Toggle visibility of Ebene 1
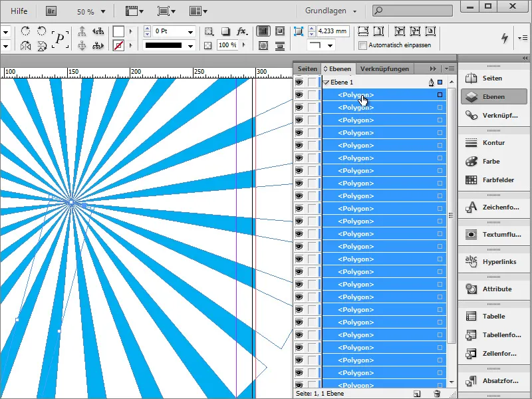532x399 pixels. pos(298,82)
